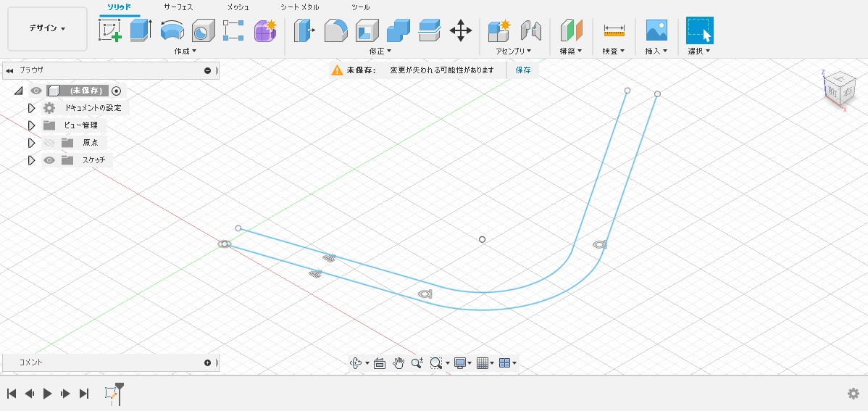Expand the 原点 node
868x411 pixels.
click(x=32, y=143)
